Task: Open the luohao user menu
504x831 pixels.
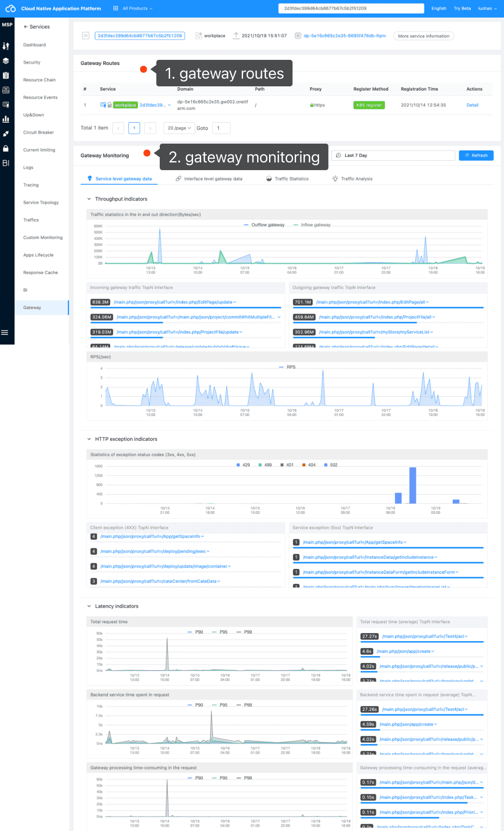Action: (x=487, y=8)
